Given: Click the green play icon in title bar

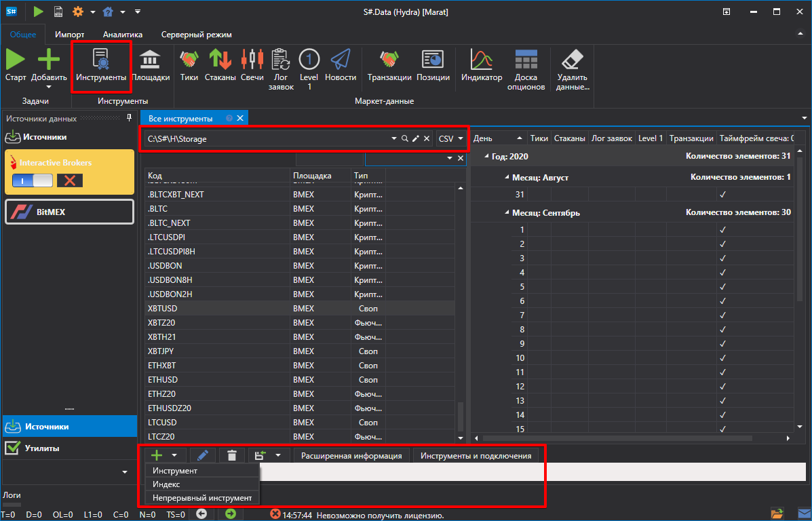Looking at the screenshot, I should [x=38, y=12].
